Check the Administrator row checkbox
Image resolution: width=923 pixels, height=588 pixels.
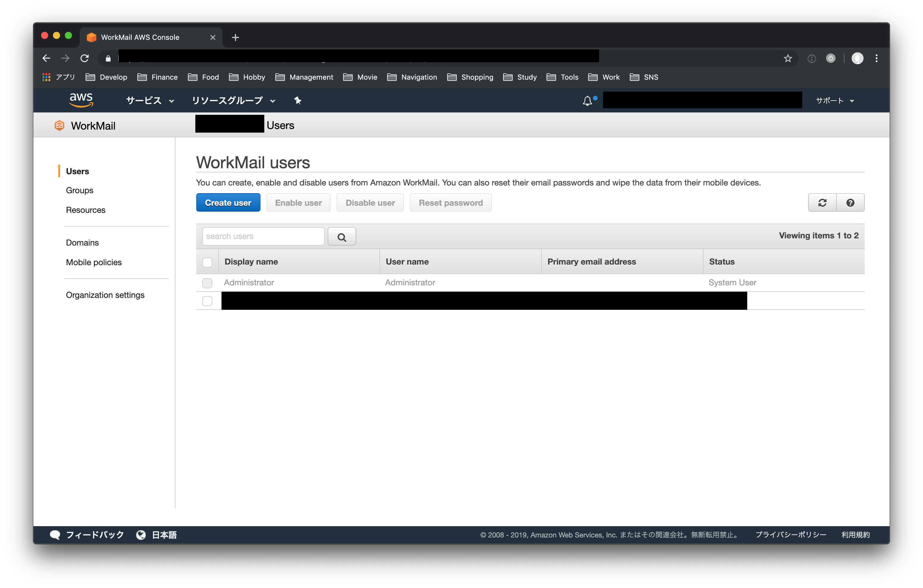(x=207, y=283)
